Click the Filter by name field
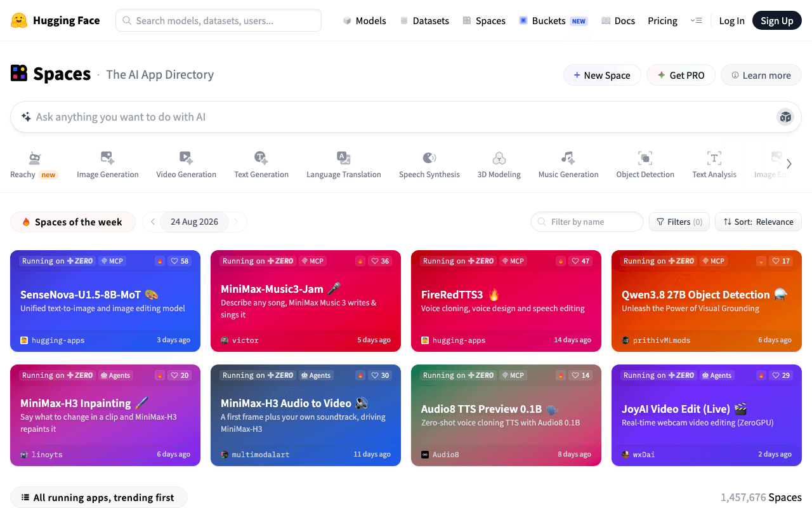Viewport: 812px width, 508px height. (x=587, y=222)
